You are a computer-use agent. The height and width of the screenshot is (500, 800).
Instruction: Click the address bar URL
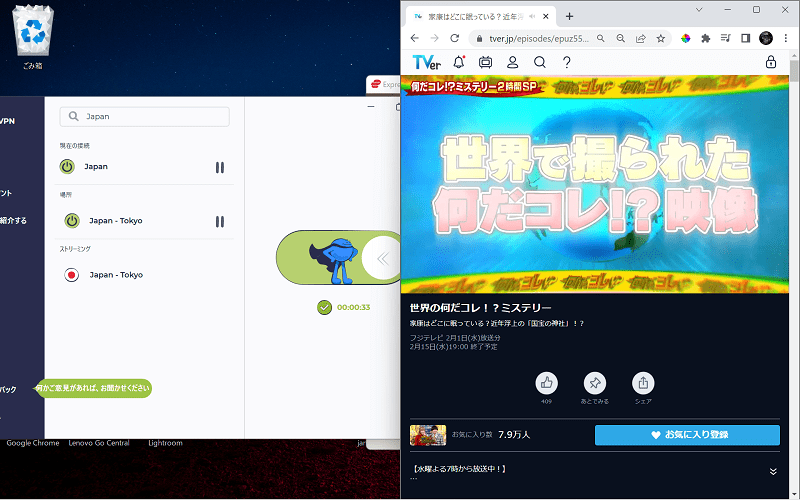click(539, 39)
